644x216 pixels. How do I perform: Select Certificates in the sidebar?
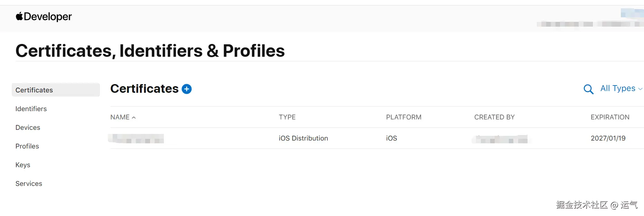pyautogui.click(x=34, y=90)
